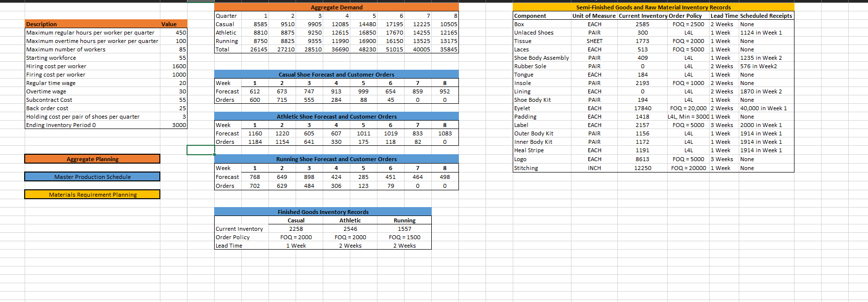Select the value 450 cell
This screenshot has height=302, width=868.
(174, 33)
